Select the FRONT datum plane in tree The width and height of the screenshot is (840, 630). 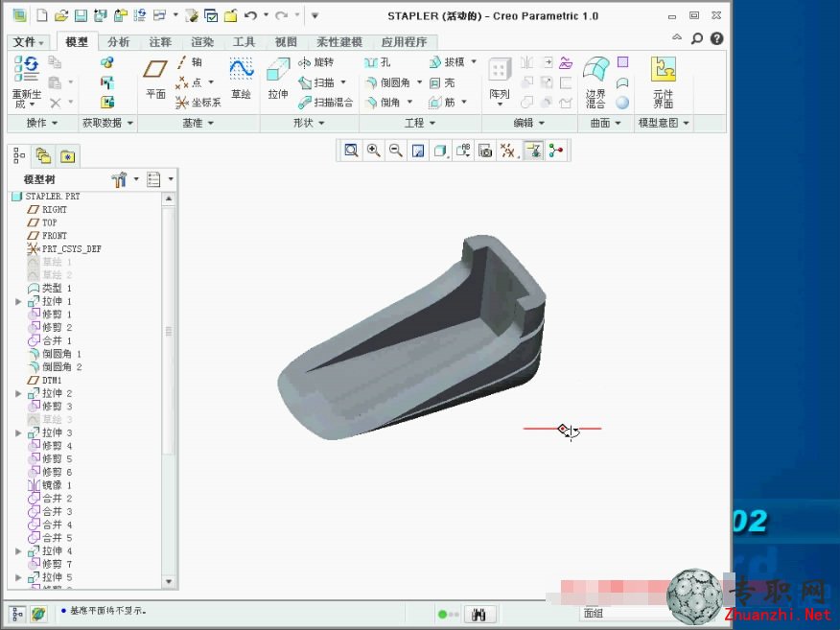tap(48, 236)
